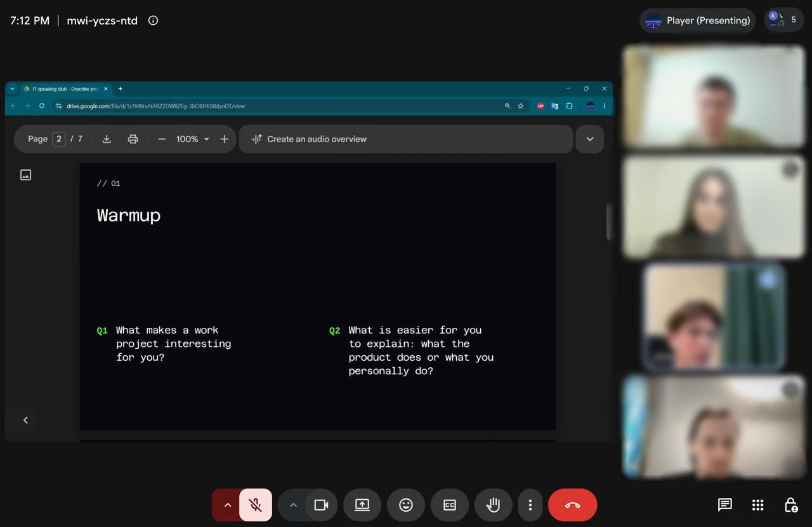The width and height of the screenshot is (812, 527).
Task: Select the second participant's video tile
Action: coord(714,207)
